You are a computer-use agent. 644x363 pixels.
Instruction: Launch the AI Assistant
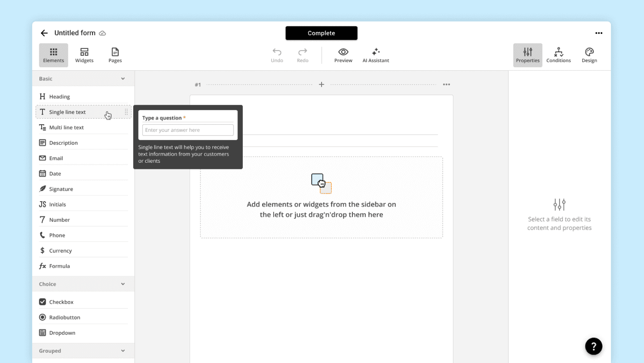376,55
